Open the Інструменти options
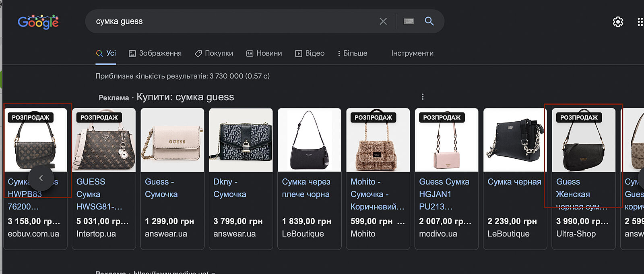 tap(412, 53)
